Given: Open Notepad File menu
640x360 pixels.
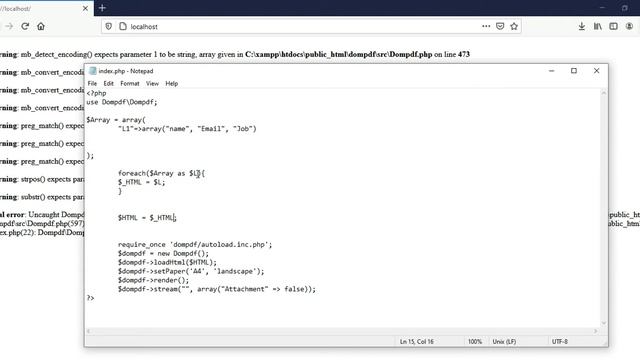Looking at the screenshot, I should (92, 83).
